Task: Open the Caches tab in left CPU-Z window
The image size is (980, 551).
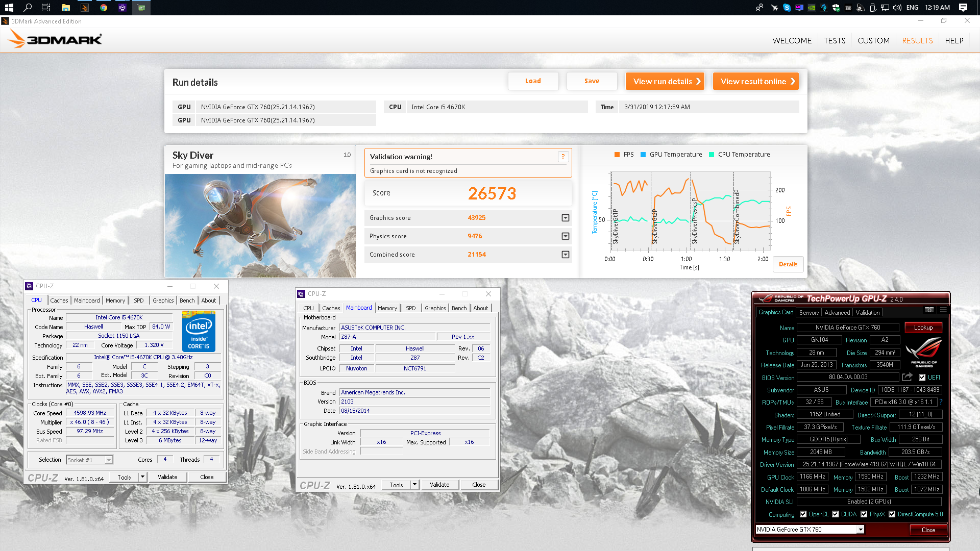Action: (59, 300)
